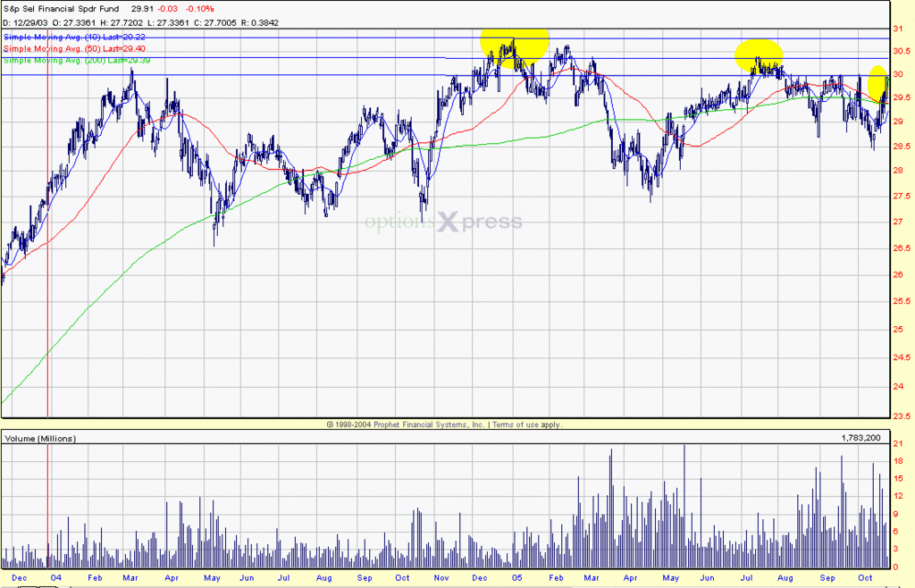The height and width of the screenshot is (588, 915).
Task: Click the 27.5 price axis label
Action: tap(901, 196)
